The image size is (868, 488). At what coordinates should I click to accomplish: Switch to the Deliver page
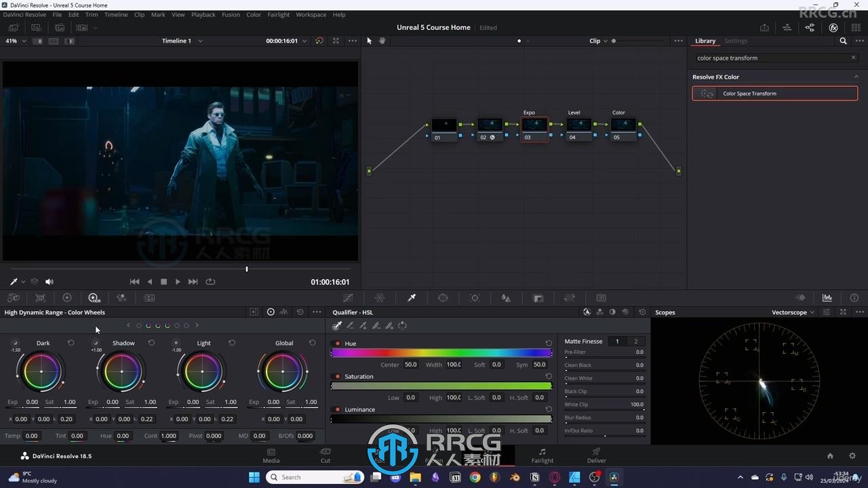click(x=597, y=455)
